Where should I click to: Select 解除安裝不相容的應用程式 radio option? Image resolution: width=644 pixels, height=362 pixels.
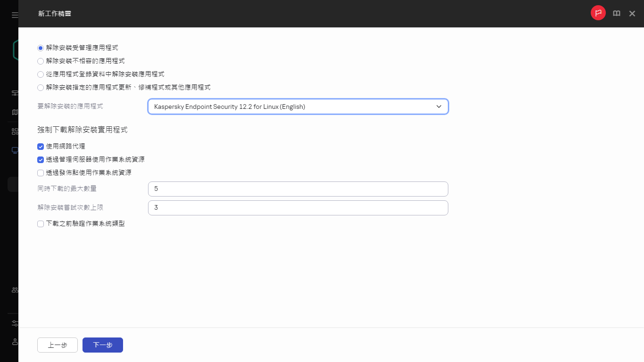pos(41,61)
